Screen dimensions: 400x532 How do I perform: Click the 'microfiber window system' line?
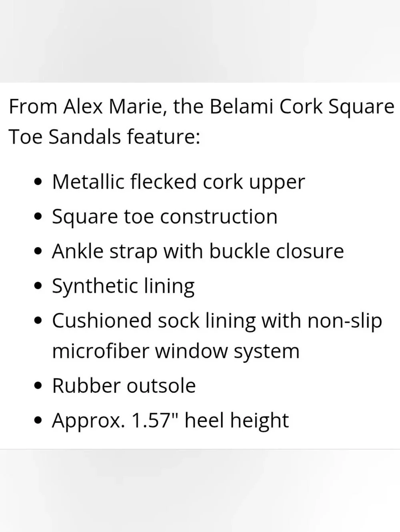point(176,352)
